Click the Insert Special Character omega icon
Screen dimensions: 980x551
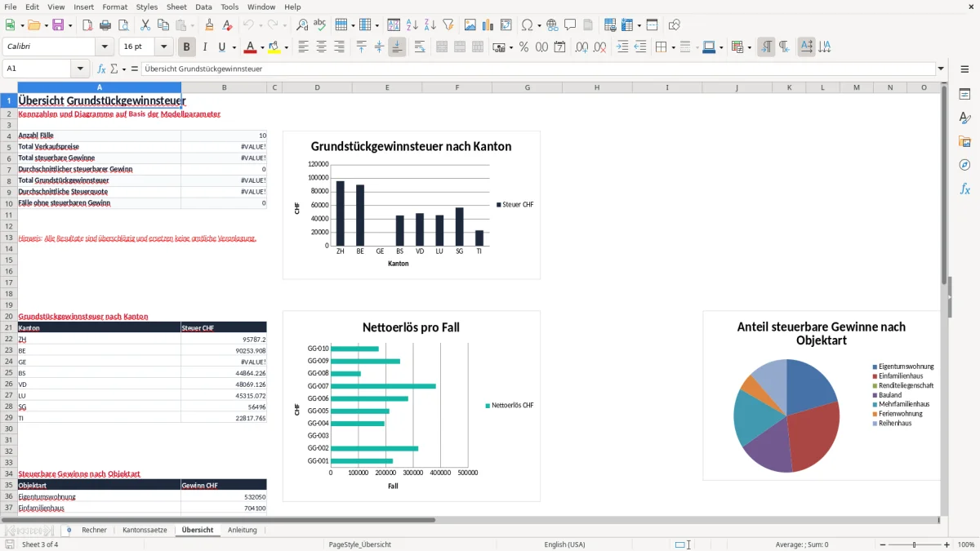527,25
